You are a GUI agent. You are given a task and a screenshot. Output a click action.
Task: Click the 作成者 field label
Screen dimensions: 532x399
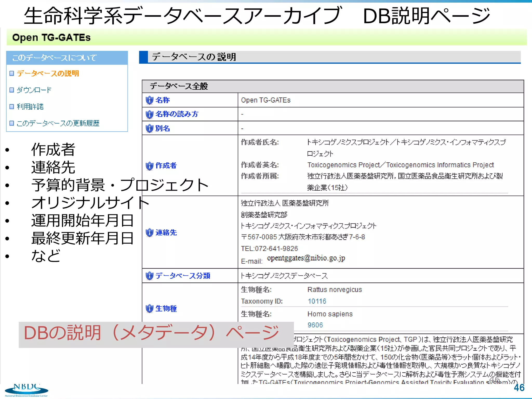(166, 166)
